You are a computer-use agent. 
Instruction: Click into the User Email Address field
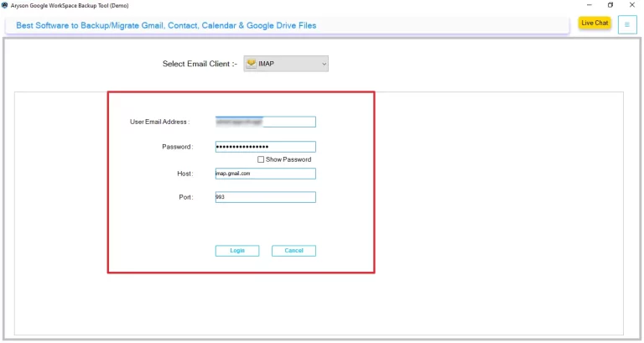pyautogui.click(x=265, y=122)
